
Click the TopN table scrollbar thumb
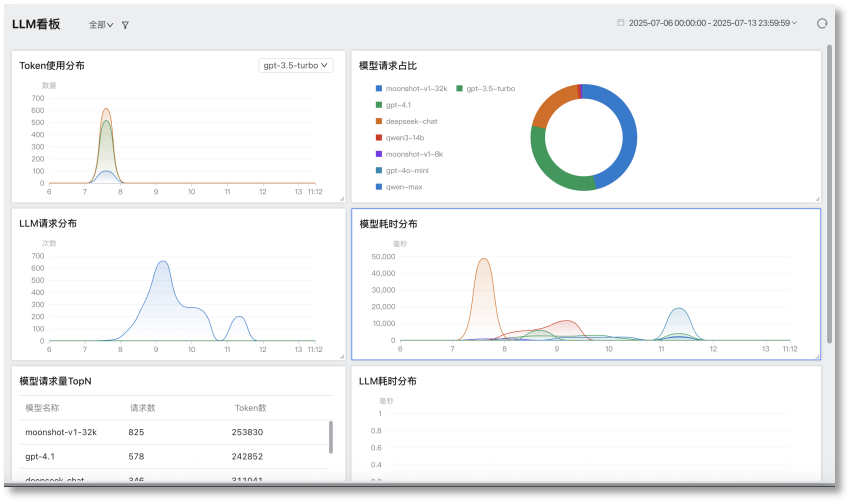tap(331, 436)
